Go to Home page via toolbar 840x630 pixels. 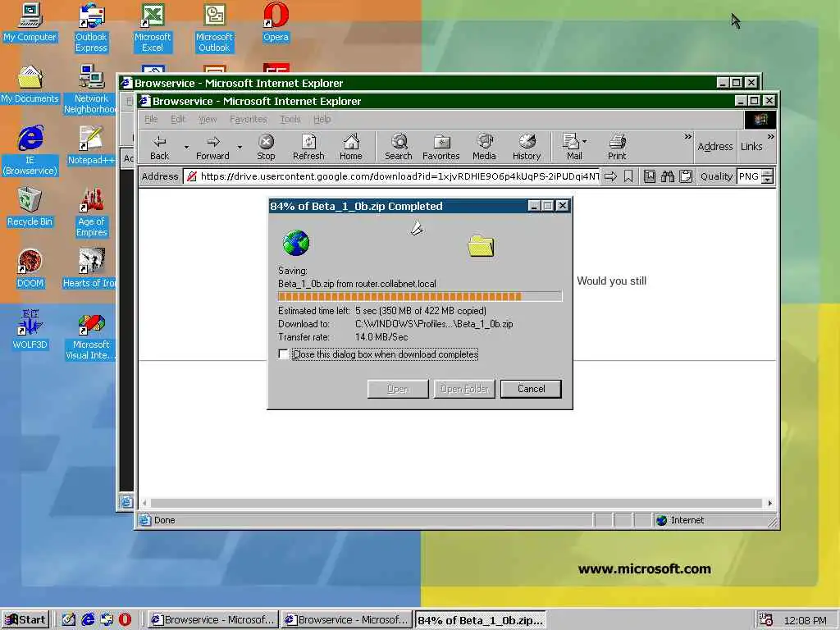(x=351, y=148)
